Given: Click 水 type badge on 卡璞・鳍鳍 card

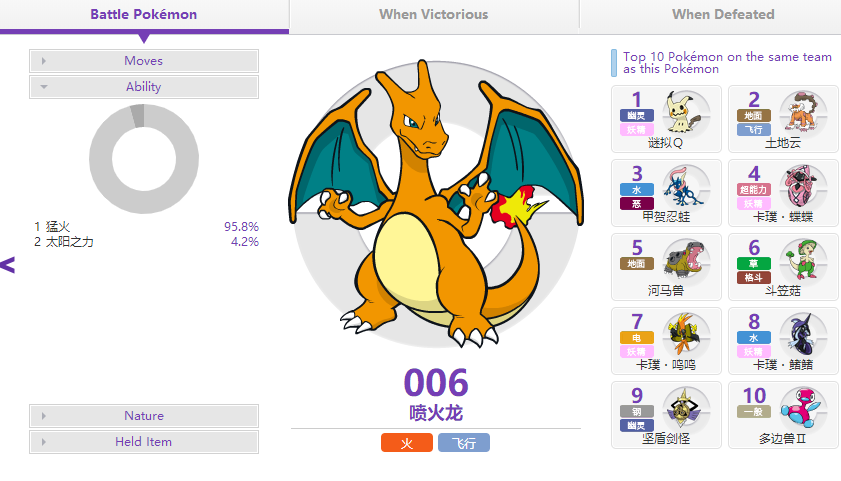Looking at the screenshot, I should [x=754, y=337].
